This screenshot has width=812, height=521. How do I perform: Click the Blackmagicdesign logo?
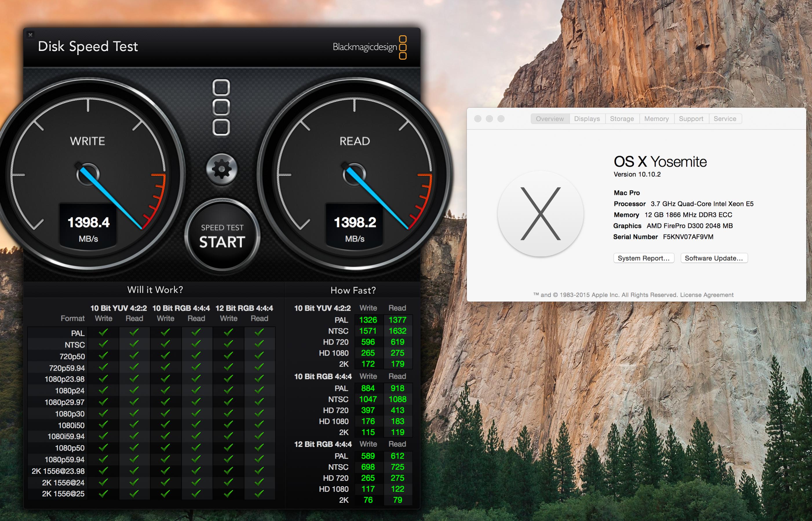coord(369,47)
